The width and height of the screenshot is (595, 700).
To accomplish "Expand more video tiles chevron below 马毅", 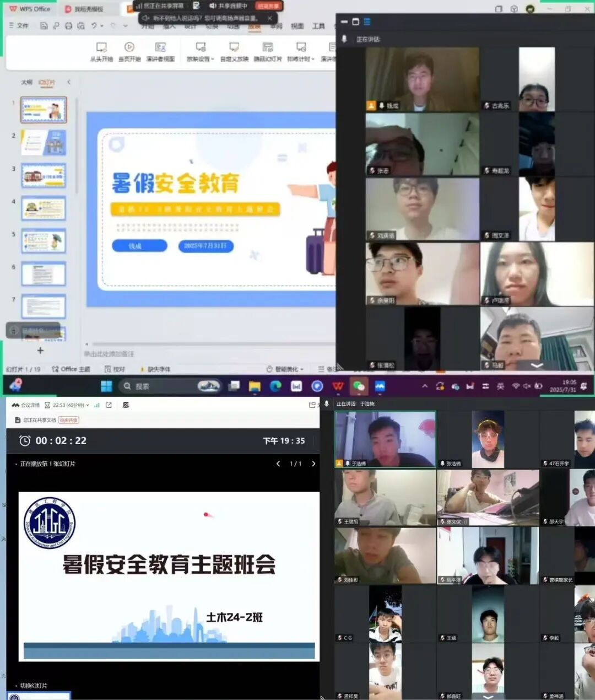I will point(537,365).
